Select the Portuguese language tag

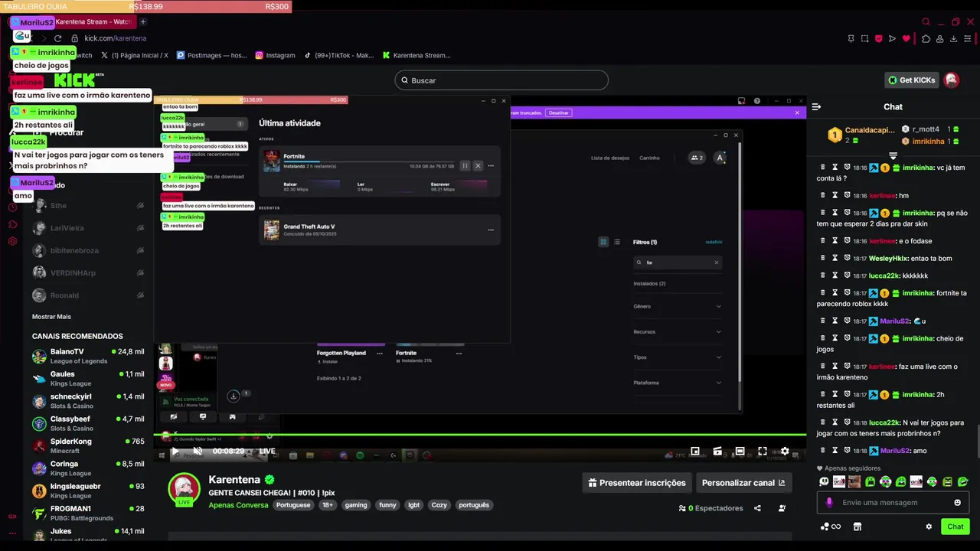click(x=293, y=505)
